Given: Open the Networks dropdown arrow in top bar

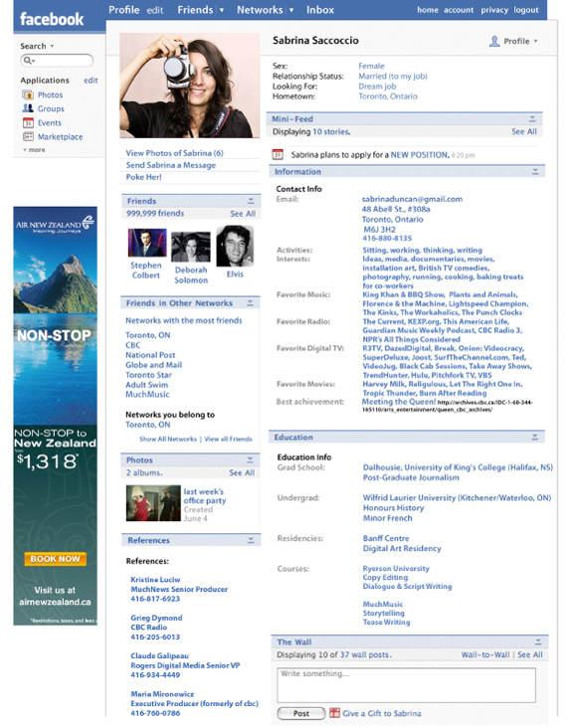Looking at the screenshot, I should pos(291,10).
